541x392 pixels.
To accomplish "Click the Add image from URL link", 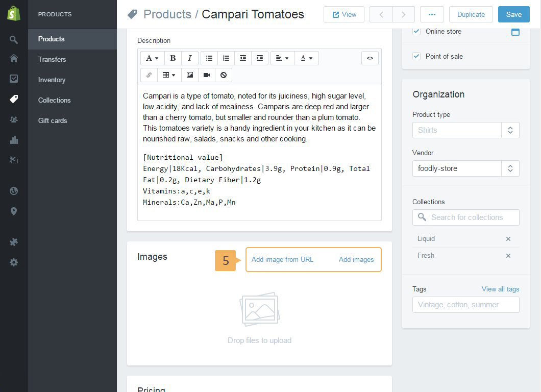I will coord(282,259).
